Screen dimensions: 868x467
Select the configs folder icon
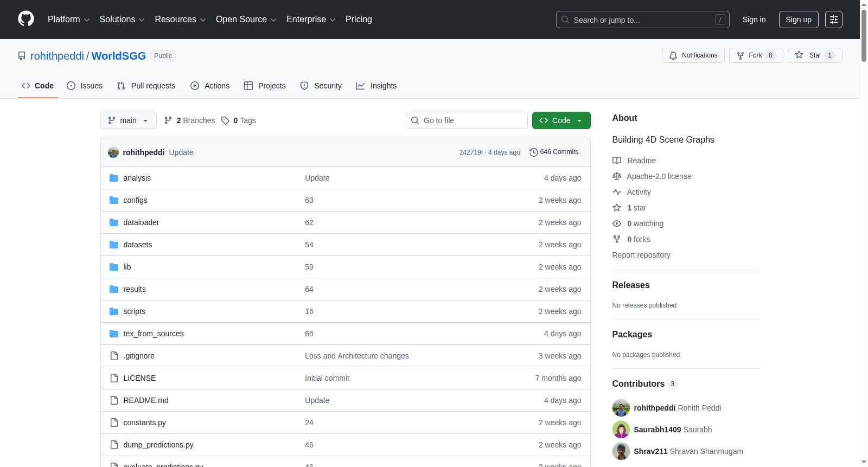[x=114, y=200]
